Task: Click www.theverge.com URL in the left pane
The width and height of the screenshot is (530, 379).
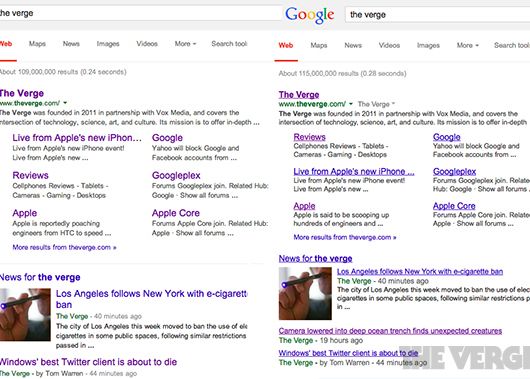Action: tap(30, 103)
